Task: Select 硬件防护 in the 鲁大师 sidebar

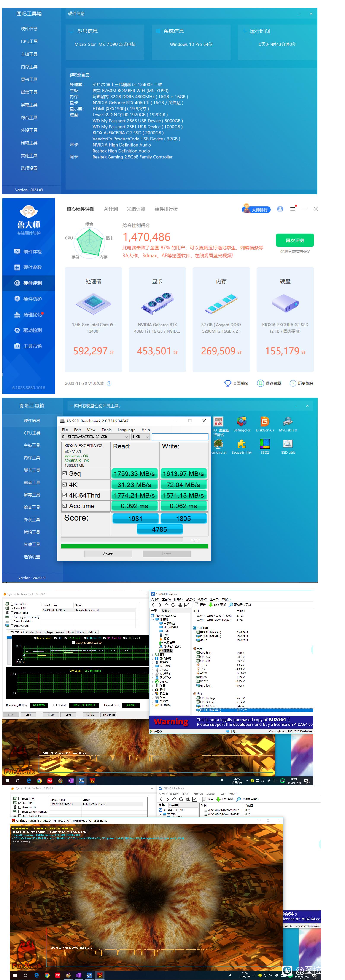Action: click(28, 299)
